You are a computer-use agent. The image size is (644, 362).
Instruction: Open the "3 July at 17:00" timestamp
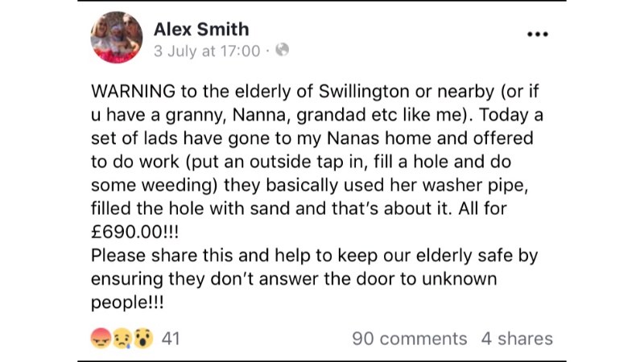(207, 51)
